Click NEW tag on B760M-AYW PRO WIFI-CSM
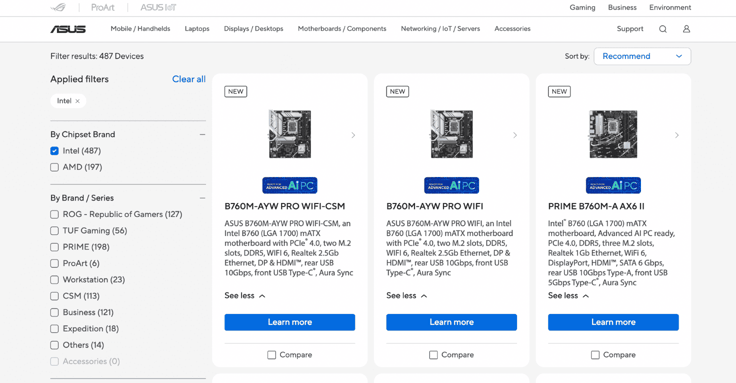 (x=236, y=92)
